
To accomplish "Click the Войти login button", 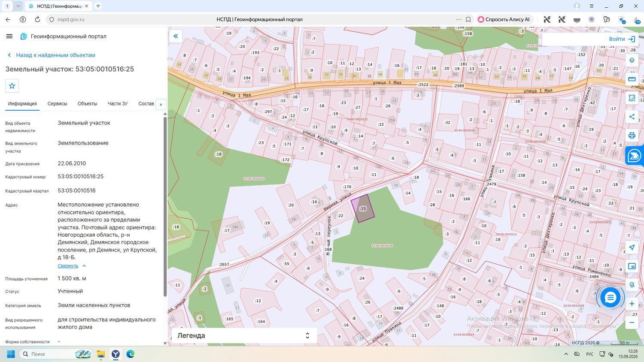I will pos(622,39).
